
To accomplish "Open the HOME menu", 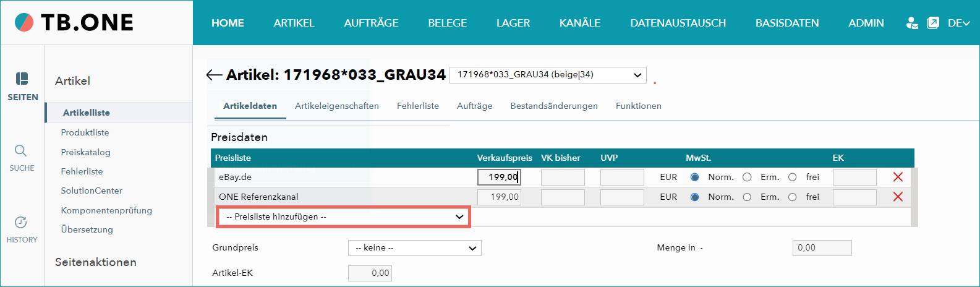I will 228,23.
